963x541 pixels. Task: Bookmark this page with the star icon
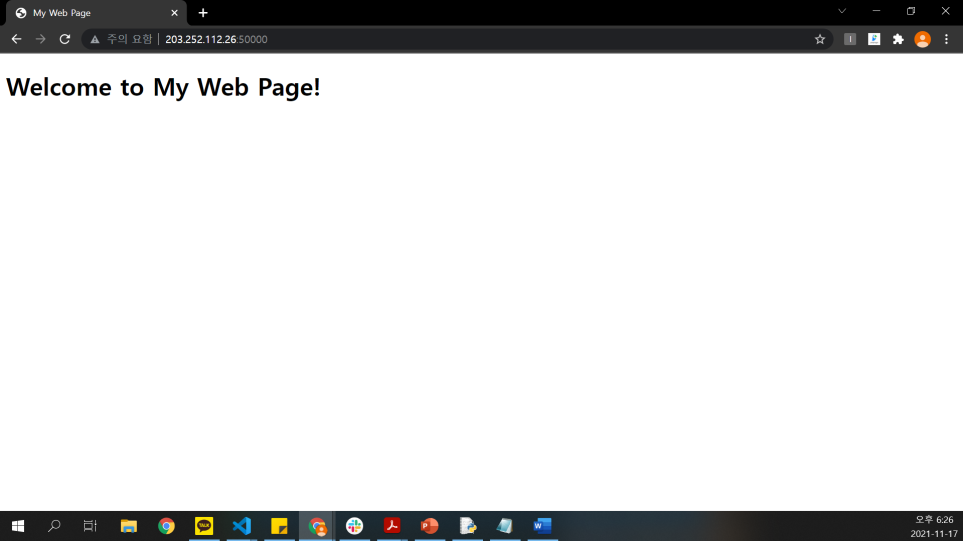pyautogui.click(x=820, y=39)
